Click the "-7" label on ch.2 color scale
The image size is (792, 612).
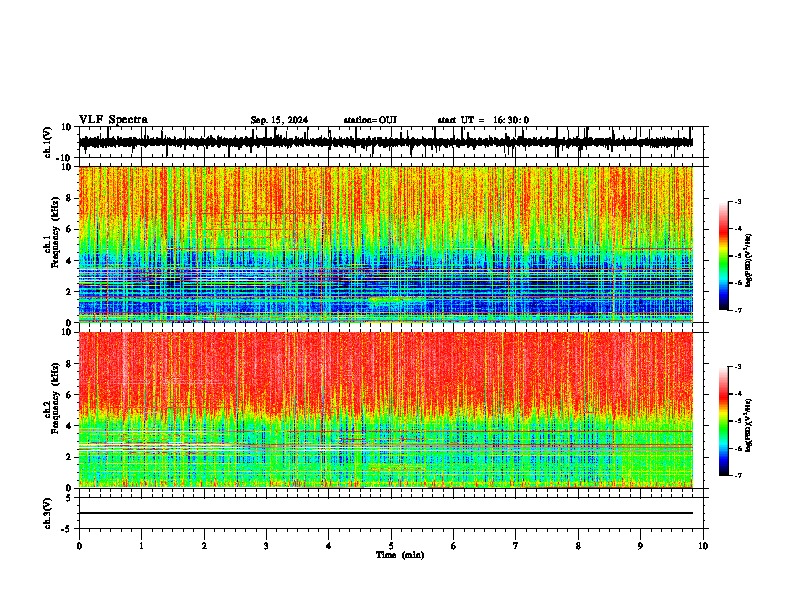[x=737, y=475]
